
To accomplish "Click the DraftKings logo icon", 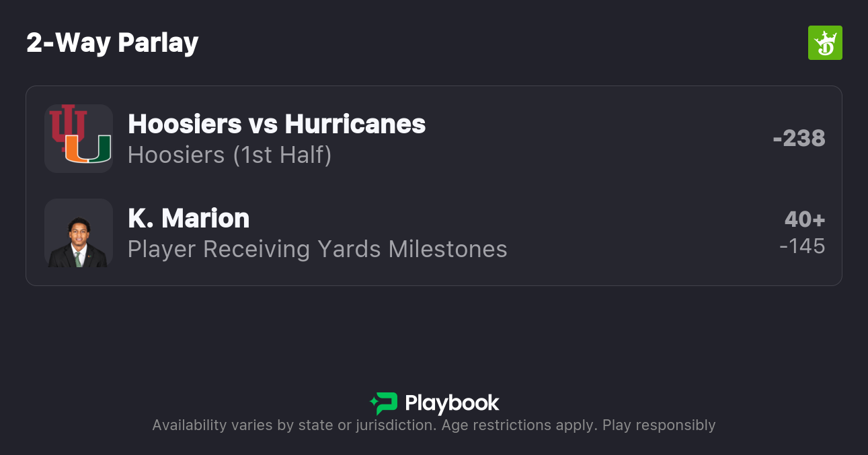I will click(824, 43).
